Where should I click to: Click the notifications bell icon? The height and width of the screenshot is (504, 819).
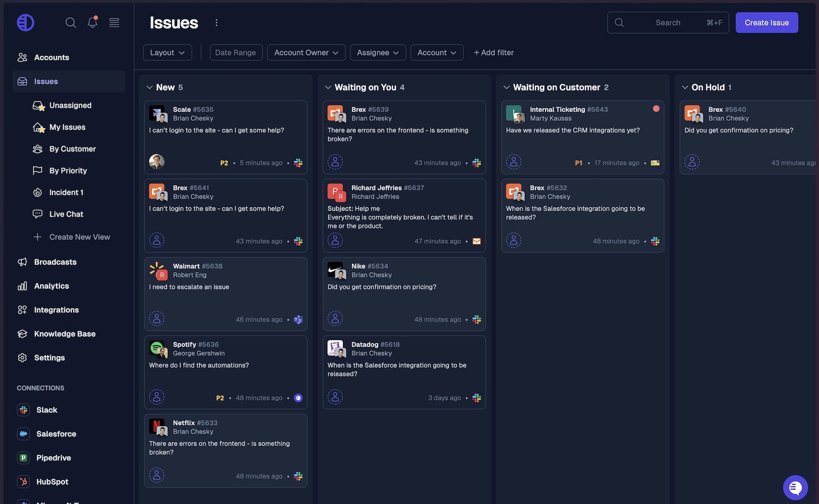point(92,22)
